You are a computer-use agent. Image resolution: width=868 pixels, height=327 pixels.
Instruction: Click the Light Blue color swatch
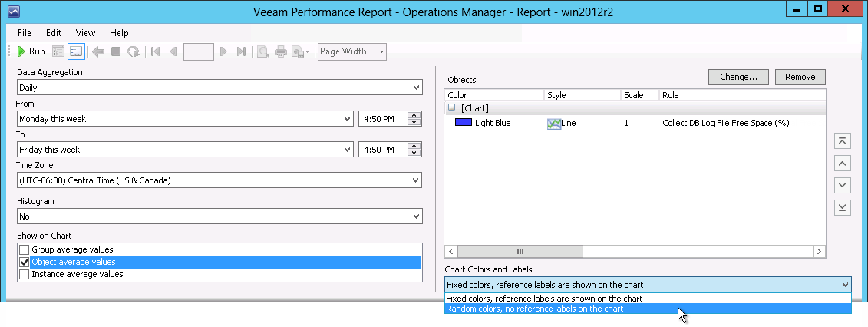464,123
